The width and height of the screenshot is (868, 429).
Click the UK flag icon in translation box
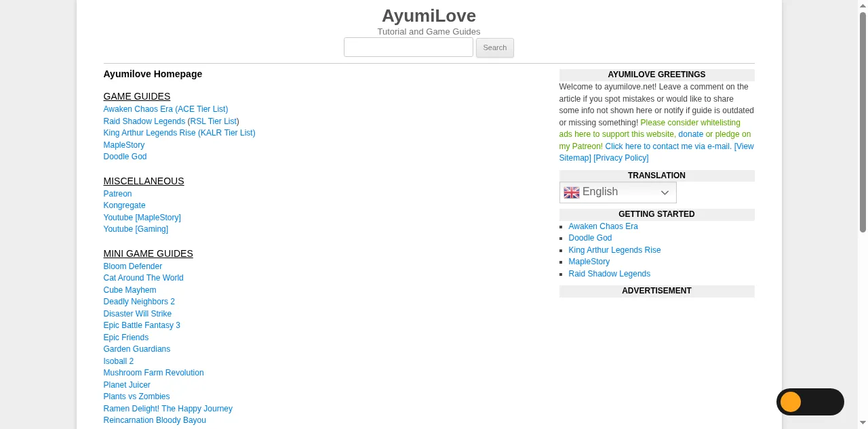[x=572, y=192]
